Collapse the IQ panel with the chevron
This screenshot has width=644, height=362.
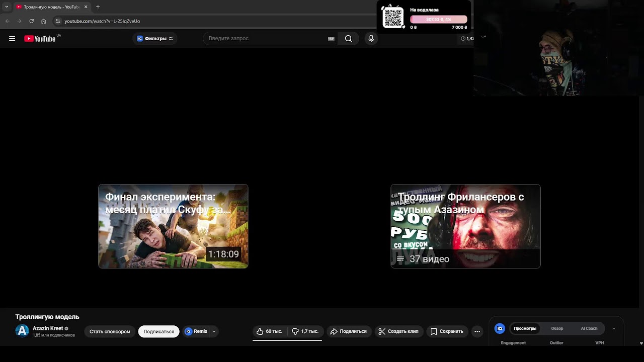click(614, 328)
